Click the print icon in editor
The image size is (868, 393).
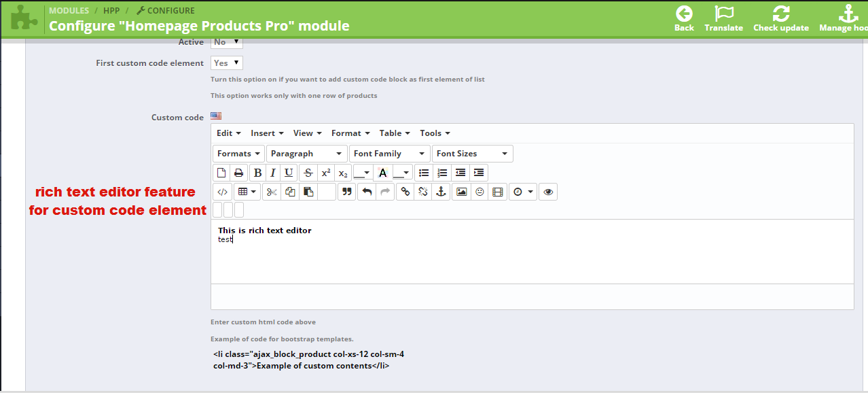point(238,173)
